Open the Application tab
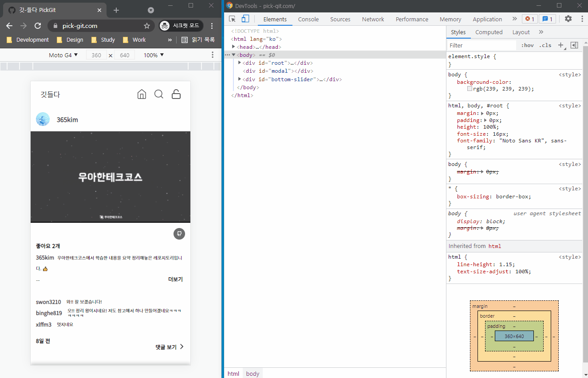 pos(487,19)
